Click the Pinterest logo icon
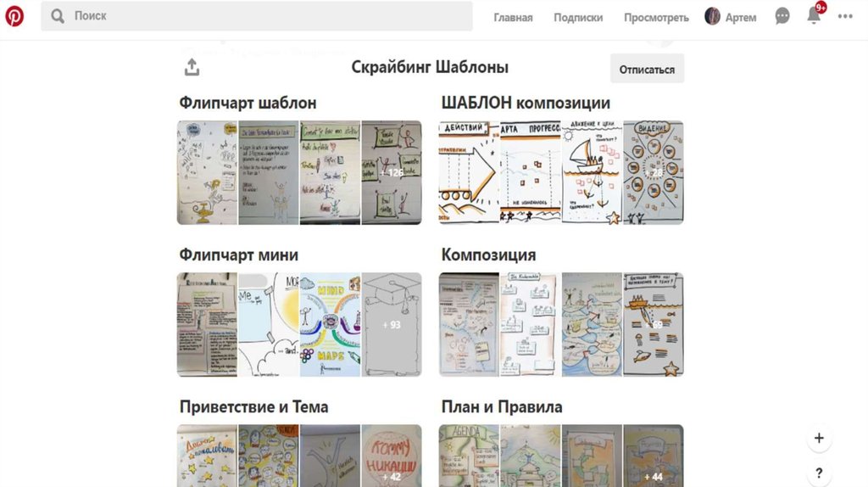This screenshot has height=487, width=868. [x=14, y=16]
